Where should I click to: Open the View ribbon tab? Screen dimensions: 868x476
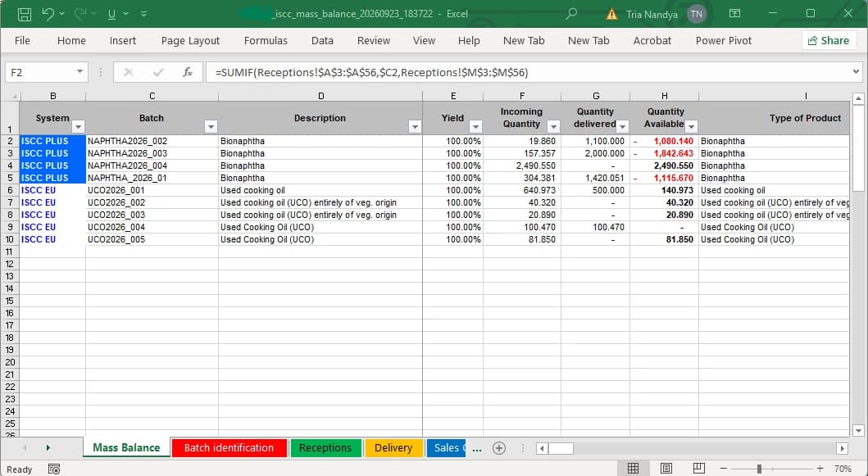click(x=424, y=40)
